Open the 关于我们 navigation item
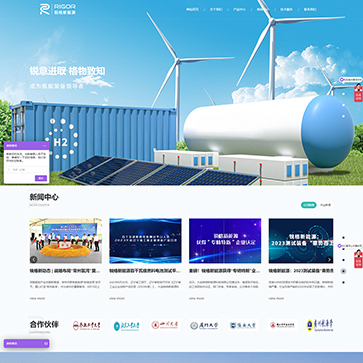This screenshot has width=363, height=363. tap(216, 9)
